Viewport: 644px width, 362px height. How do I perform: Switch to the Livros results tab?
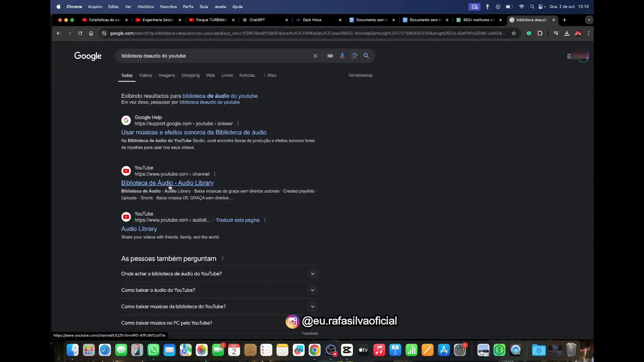[227, 75]
